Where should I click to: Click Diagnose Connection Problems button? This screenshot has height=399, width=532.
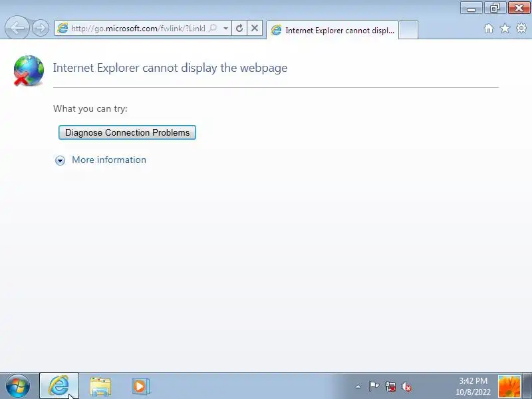point(127,132)
